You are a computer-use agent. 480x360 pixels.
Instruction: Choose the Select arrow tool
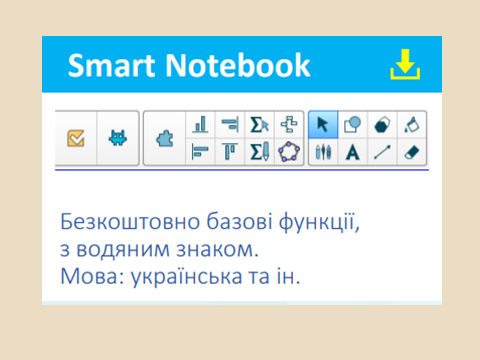[x=323, y=124]
